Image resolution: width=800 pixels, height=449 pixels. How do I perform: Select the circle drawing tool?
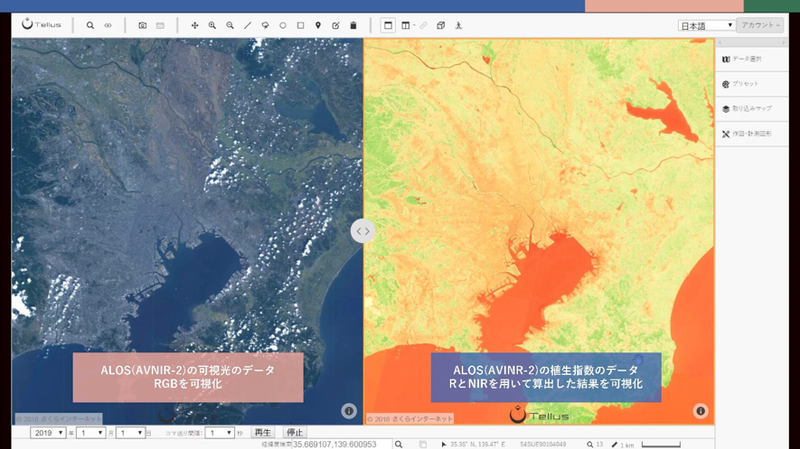click(x=283, y=26)
